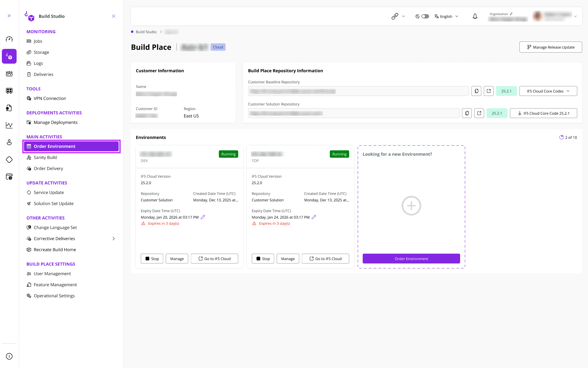Click the Customer Solution Repository URL field

click(x=354, y=113)
